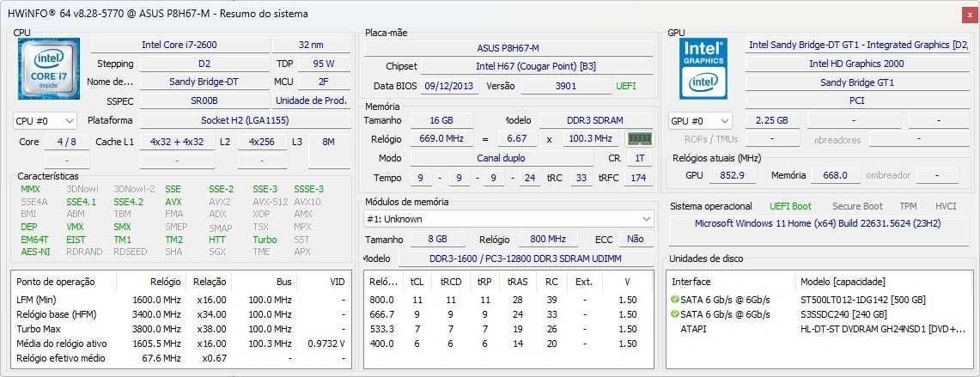980x377 pixels.
Task: Click the BIOS date 09/12/2013 value
Action: [x=448, y=86]
